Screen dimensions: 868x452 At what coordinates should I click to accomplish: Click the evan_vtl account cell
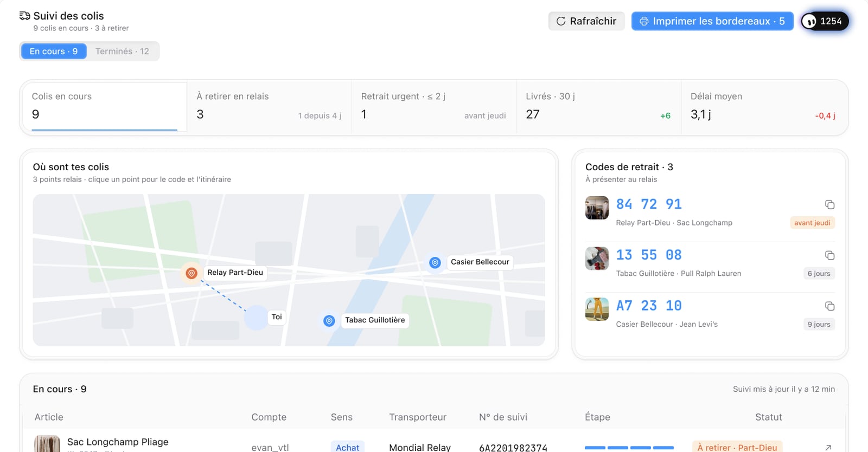pyautogui.click(x=270, y=448)
